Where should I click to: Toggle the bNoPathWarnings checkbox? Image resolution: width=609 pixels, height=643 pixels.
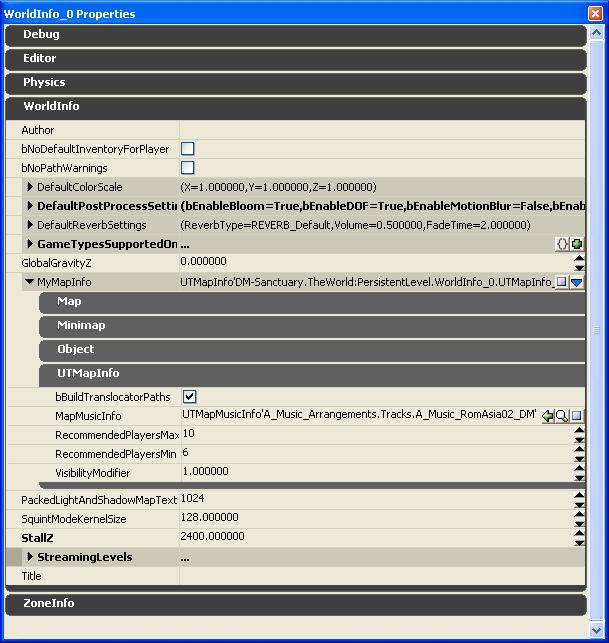187,168
